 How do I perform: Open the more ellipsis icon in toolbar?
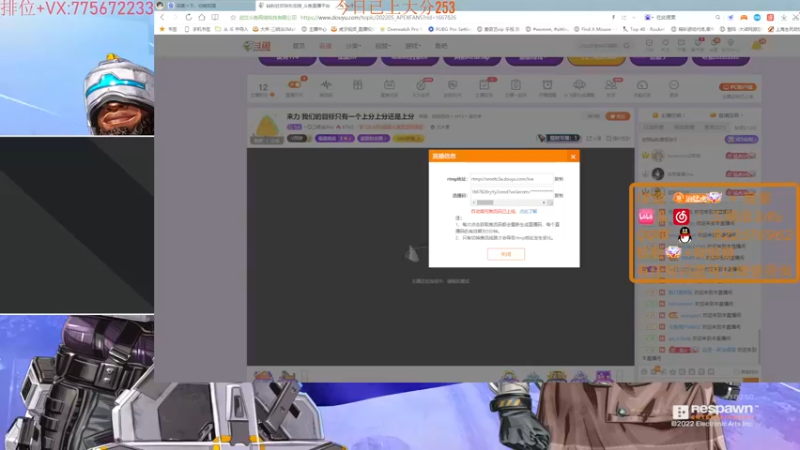[x=673, y=85]
